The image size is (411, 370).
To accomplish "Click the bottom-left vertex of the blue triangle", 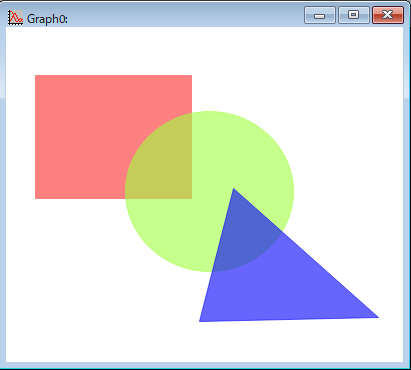I will 200,321.
